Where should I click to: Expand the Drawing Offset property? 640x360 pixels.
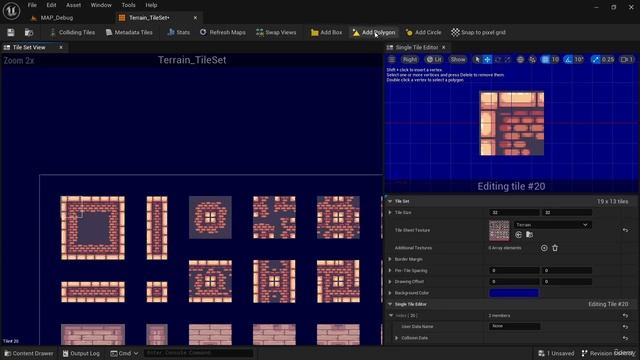390,282
